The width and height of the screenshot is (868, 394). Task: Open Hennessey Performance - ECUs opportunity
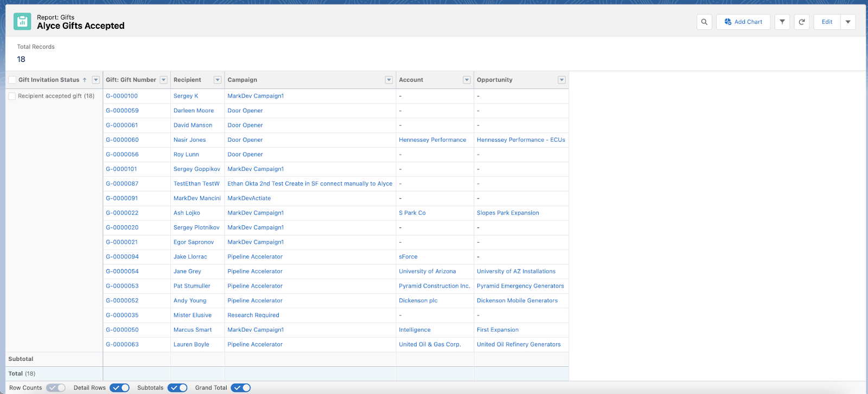[521, 140]
